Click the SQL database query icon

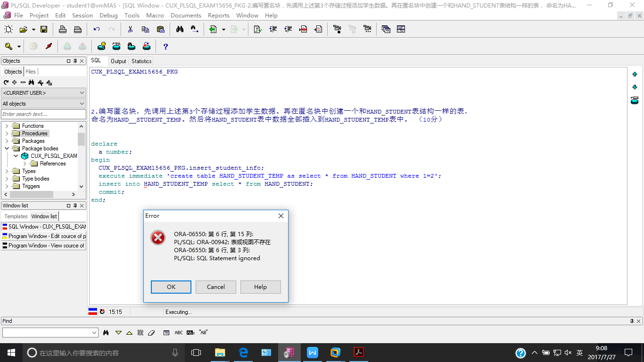point(116,46)
